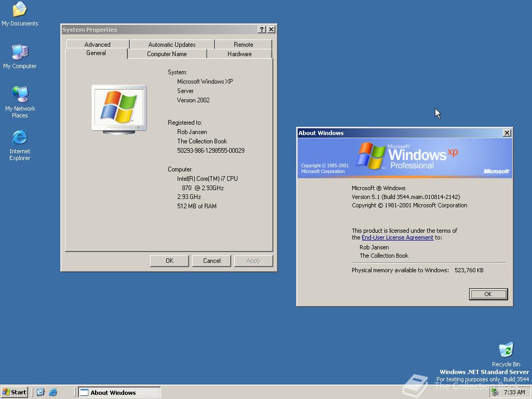
Task: Select the My Computer desktop icon
Action: pos(20,56)
